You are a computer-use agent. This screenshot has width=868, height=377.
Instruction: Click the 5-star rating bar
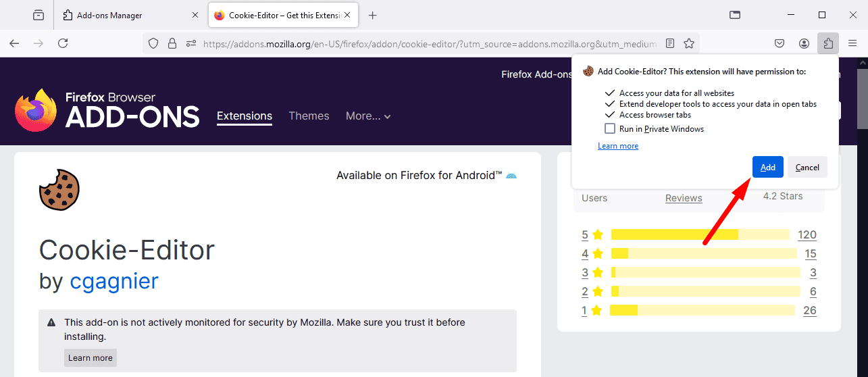pos(700,234)
